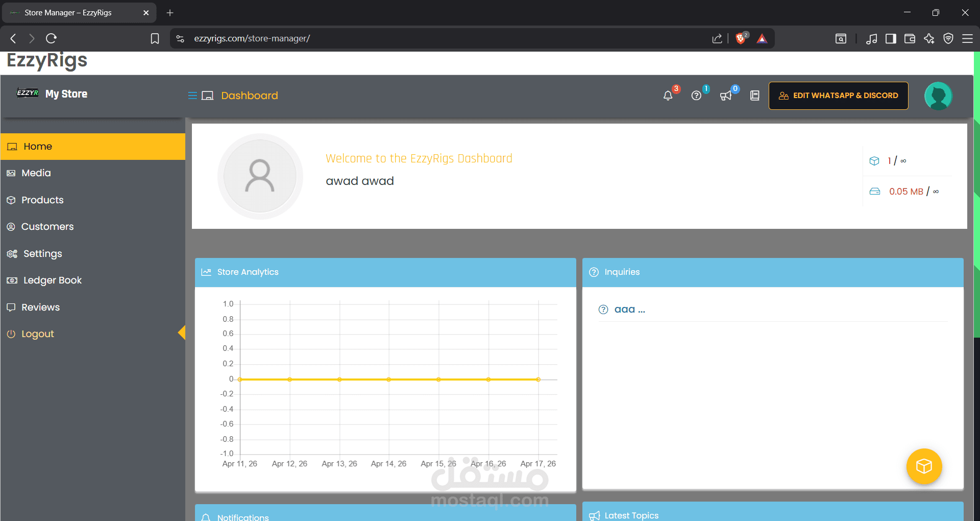Image resolution: width=980 pixels, height=521 pixels.
Task: Click the site settings icon in address bar
Action: tap(180, 38)
